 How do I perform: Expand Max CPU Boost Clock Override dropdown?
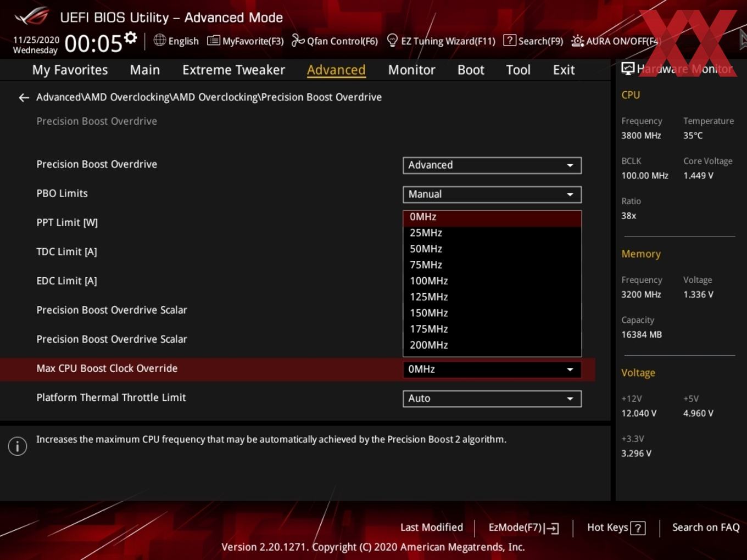point(492,369)
